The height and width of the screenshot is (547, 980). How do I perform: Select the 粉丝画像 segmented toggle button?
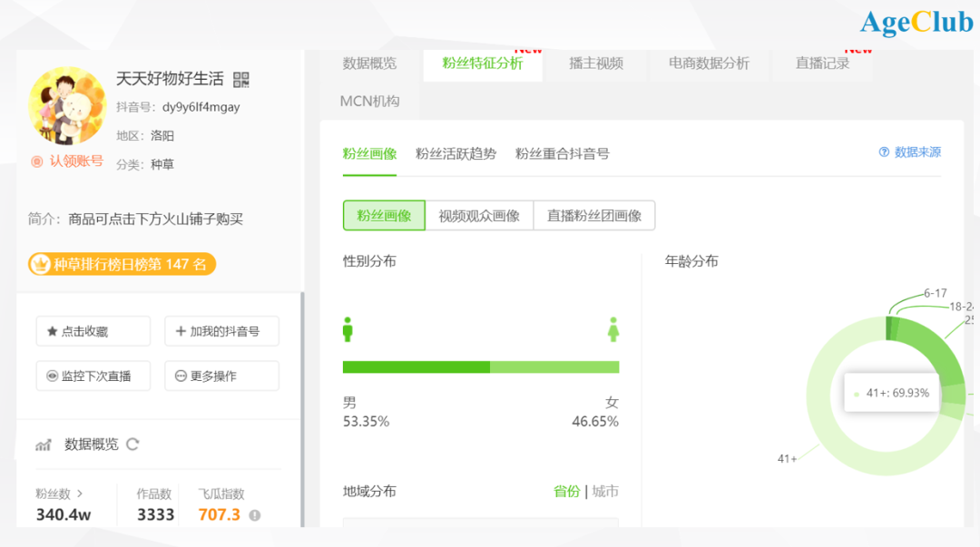(384, 216)
